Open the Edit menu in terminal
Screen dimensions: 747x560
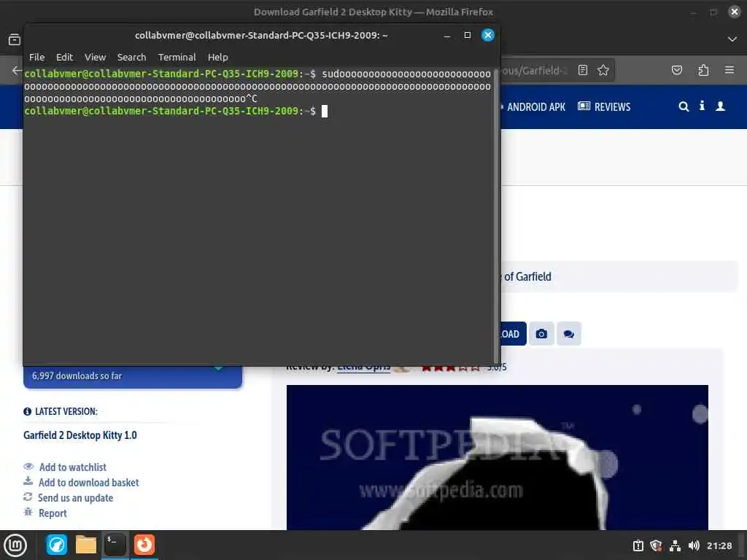64,57
